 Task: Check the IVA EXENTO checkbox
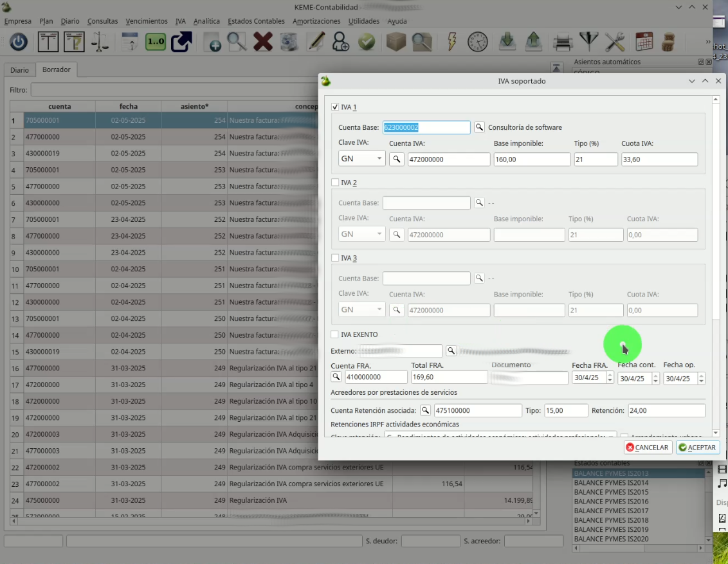click(x=335, y=334)
